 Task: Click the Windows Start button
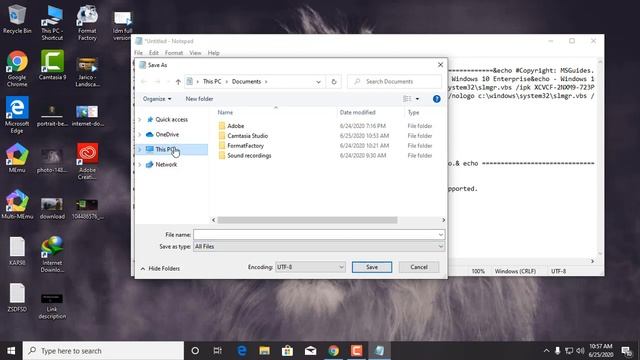[x=11, y=351]
